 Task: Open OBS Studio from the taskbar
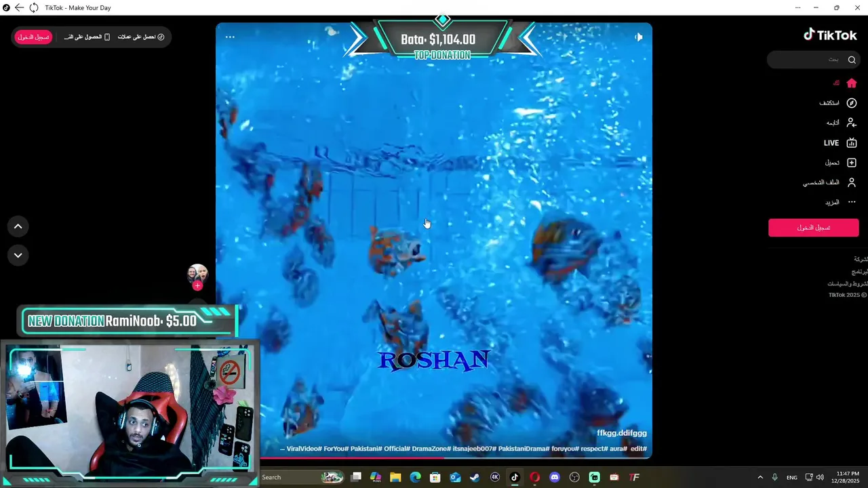(x=574, y=477)
